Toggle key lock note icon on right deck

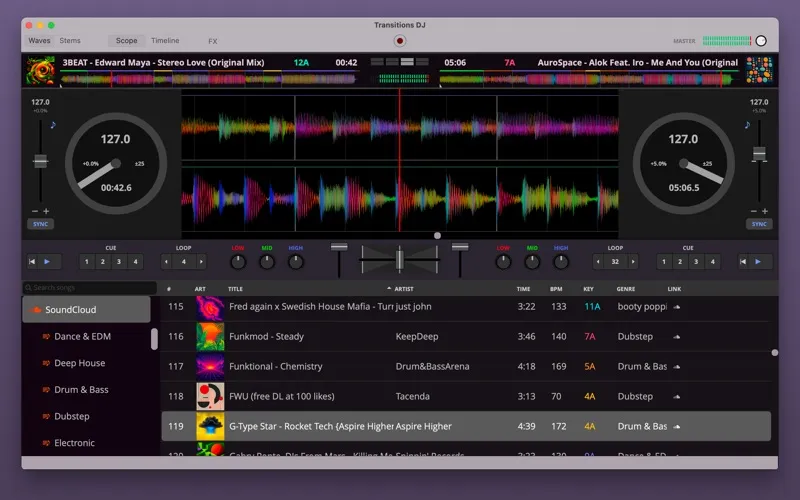click(x=747, y=124)
